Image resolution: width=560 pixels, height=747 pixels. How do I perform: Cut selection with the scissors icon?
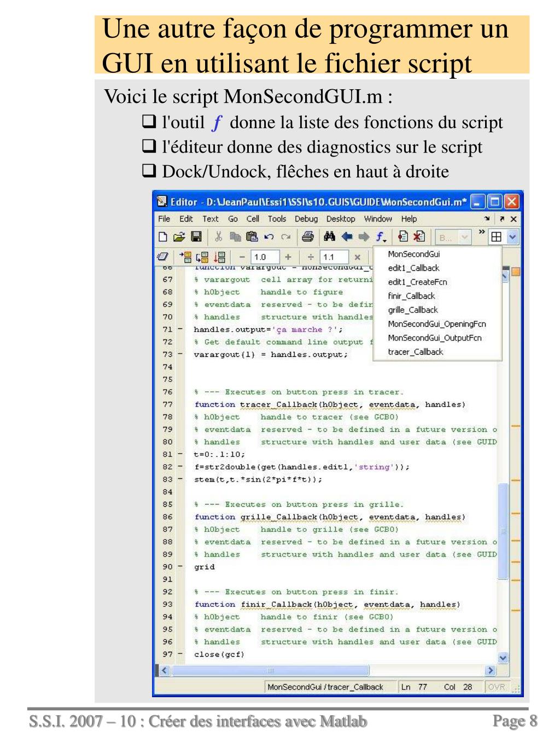coord(218,237)
